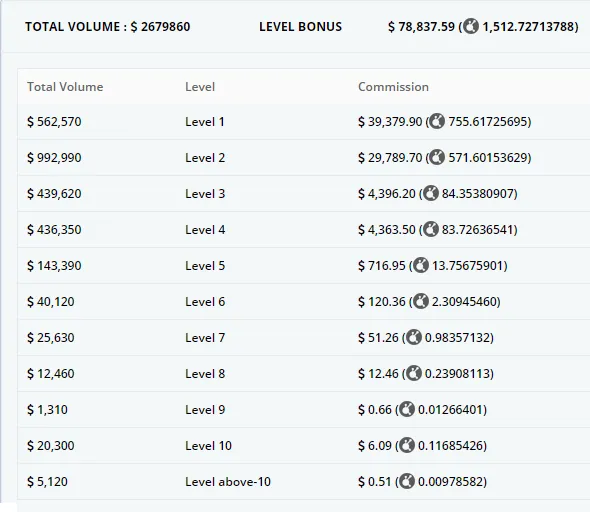Viewport: 590px width, 512px height.
Task: Click the $ 29,789.70 commission value
Action: pyautogui.click(x=390, y=157)
